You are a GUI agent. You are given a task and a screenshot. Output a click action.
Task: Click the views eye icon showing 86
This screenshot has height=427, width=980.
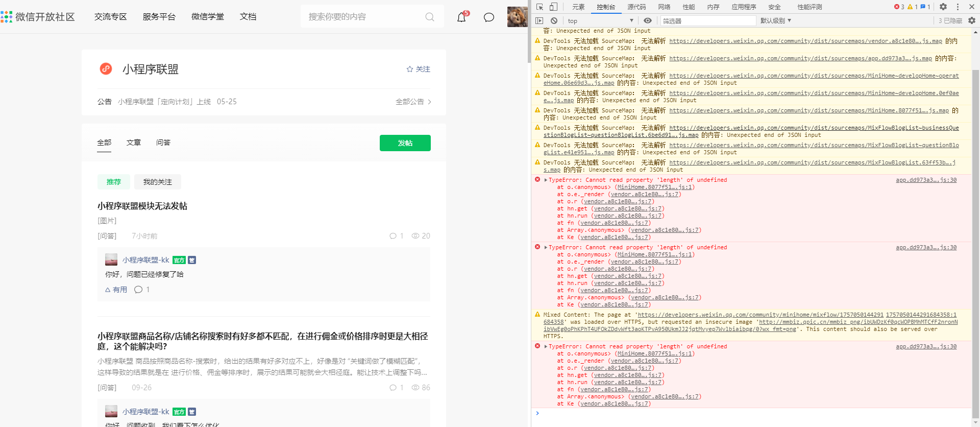click(x=415, y=388)
